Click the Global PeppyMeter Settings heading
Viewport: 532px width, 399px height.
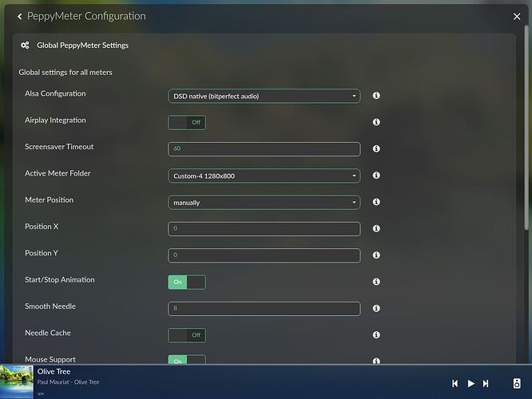click(x=82, y=45)
